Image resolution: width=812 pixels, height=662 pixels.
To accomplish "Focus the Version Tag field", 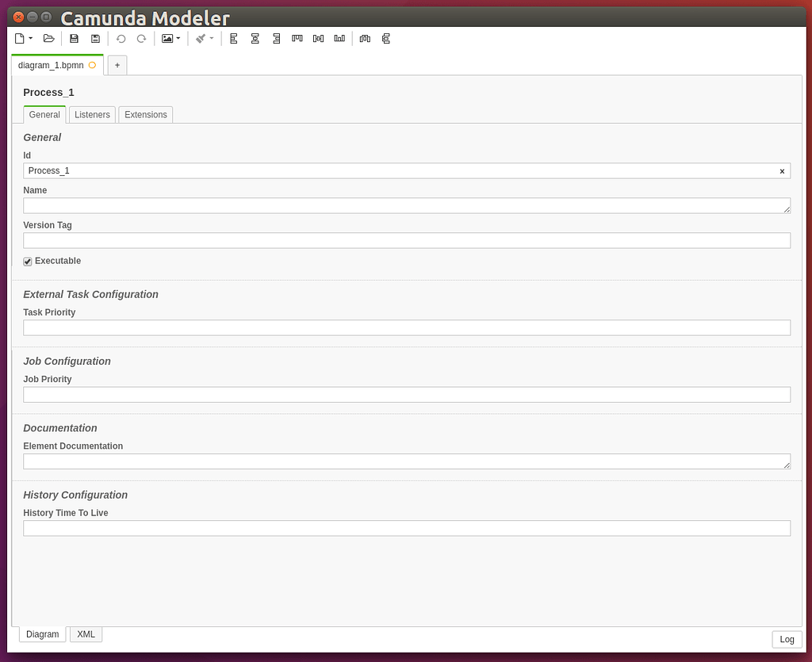I will tap(407, 240).
